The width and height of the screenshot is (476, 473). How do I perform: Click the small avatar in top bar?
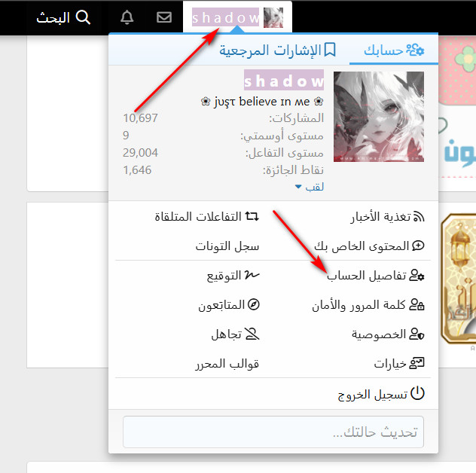273,17
